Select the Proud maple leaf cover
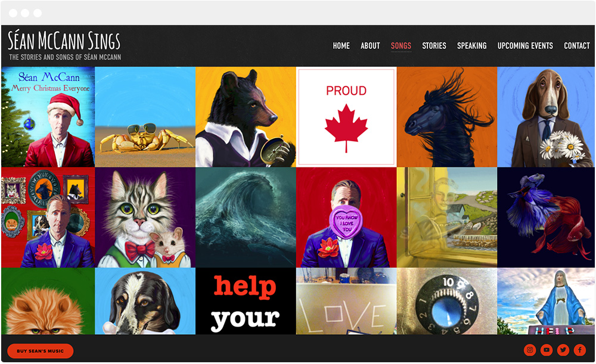This screenshot has width=596, height=364. (x=346, y=117)
